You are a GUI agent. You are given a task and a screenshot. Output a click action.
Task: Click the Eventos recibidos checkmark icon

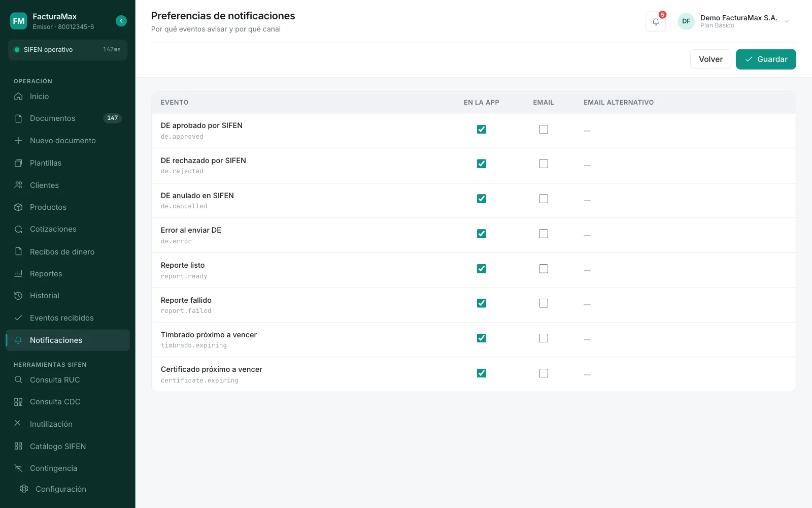coord(18,318)
